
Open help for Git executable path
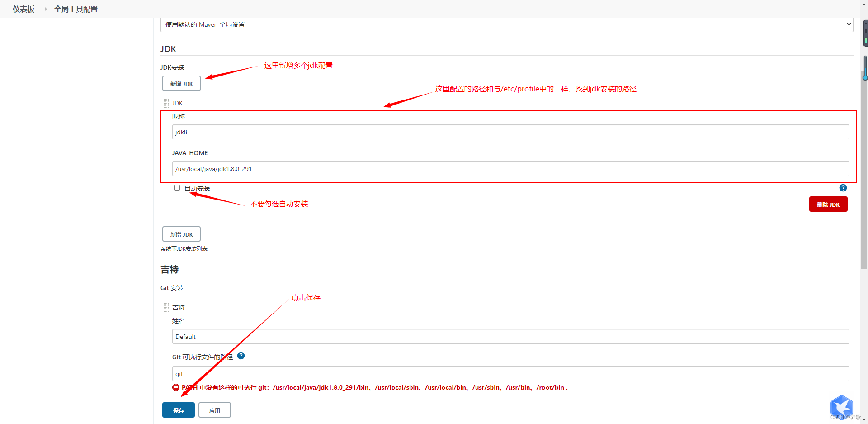click(x=241, y=356)
